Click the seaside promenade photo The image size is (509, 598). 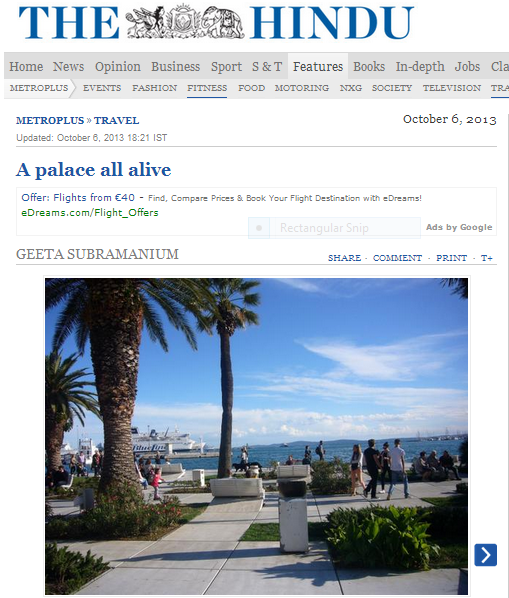tap(256, 436)
